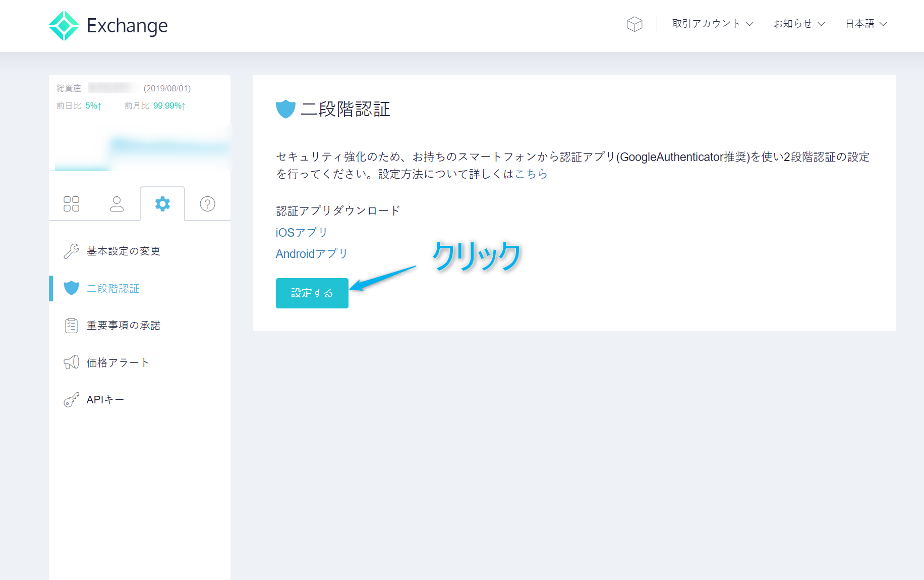The width and height of the screenshot is (924, 580).
Task: Click the wrench icon next to 基本設定の変更
Action: pos(71,250)
